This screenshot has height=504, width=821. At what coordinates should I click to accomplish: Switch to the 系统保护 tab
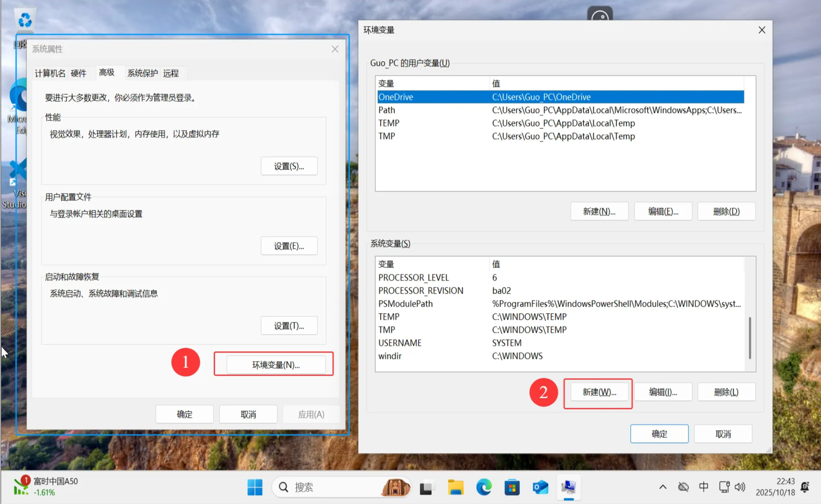pyautogui.click(x=142, y=73)
